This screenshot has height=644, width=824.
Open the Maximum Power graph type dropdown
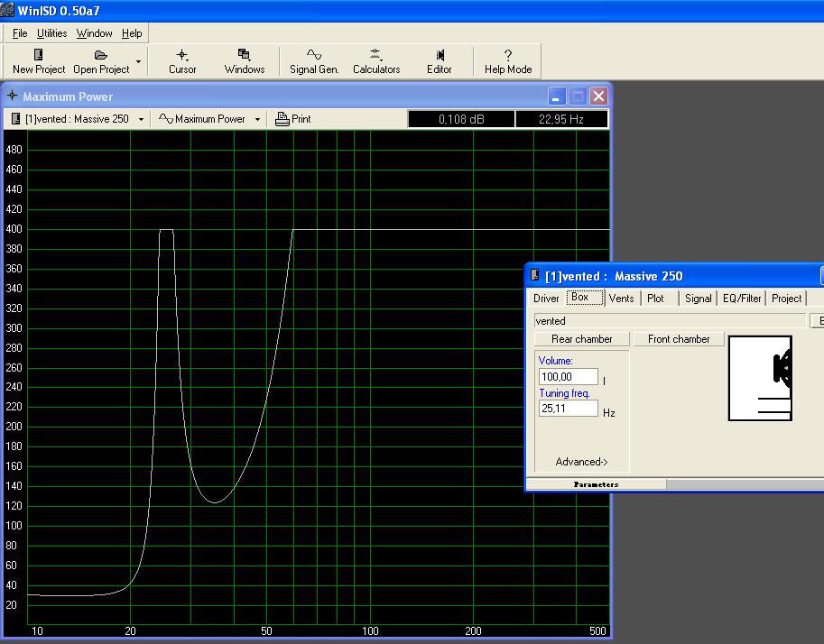click(x=257, y=119)
